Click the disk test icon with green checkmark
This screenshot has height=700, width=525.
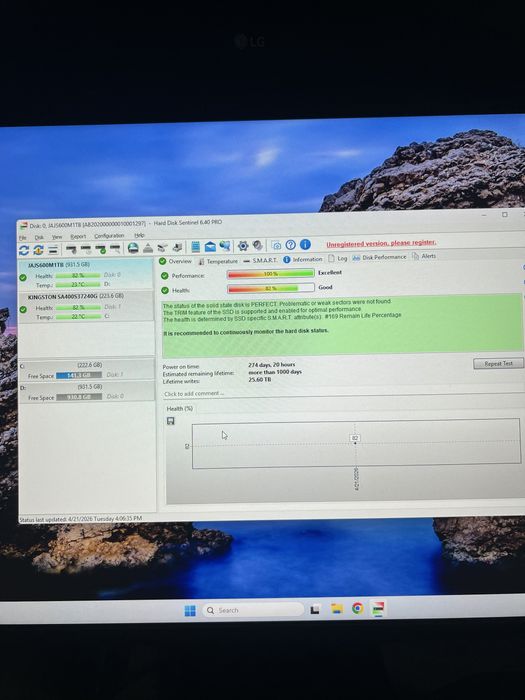pyautogui.click(x=100, y=249)
